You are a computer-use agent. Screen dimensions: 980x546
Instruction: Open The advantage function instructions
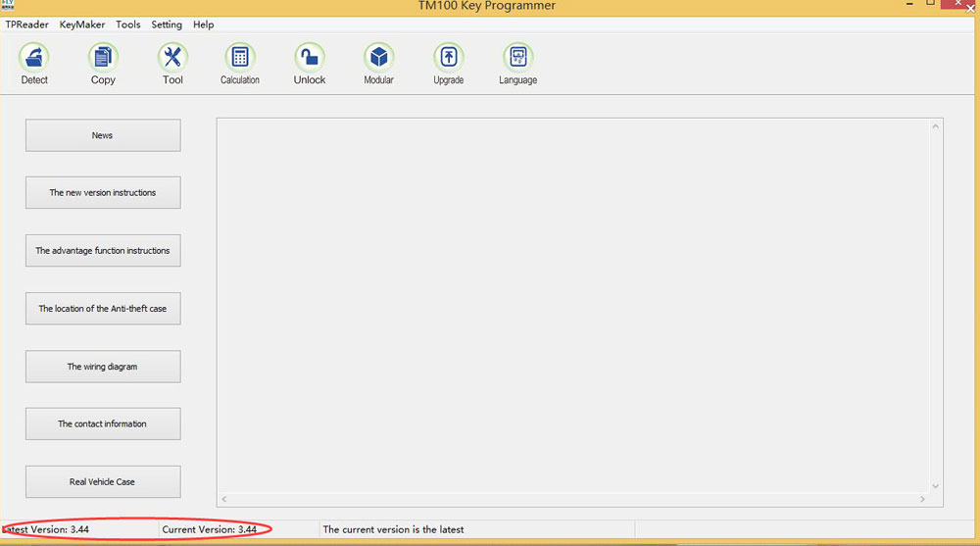pyautogui.click(x=103, y=250)
